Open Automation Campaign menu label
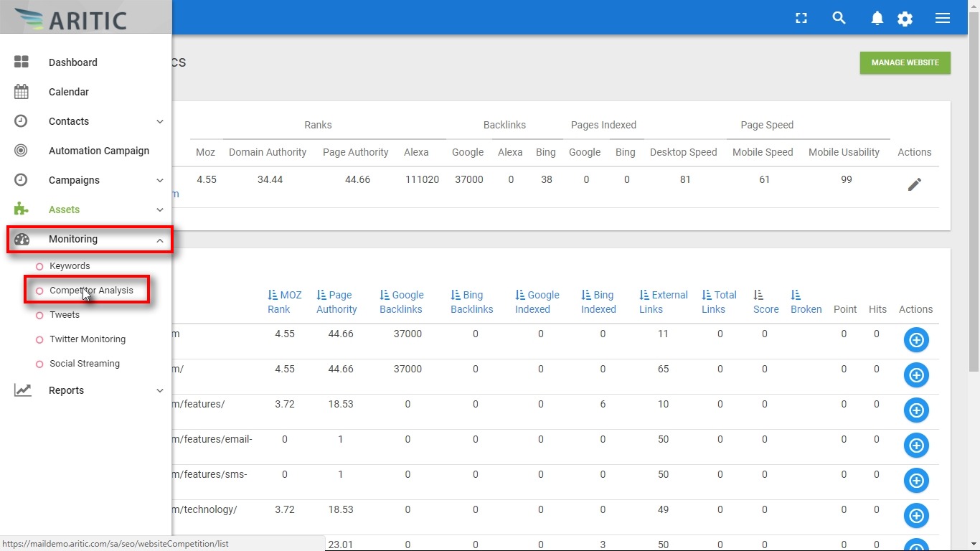The height and width of the screenshot is (551, 980). 99,151
